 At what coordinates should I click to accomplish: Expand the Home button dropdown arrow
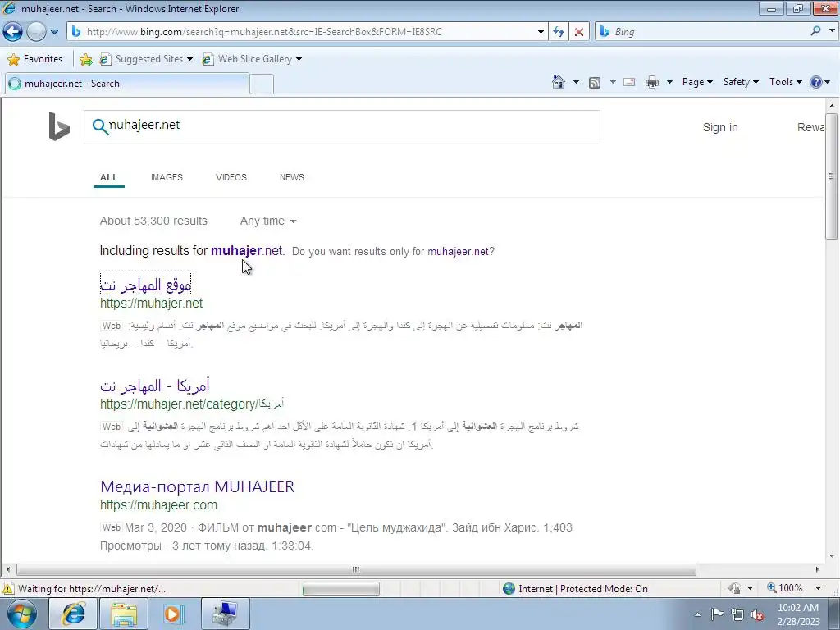tap(576, 82)
